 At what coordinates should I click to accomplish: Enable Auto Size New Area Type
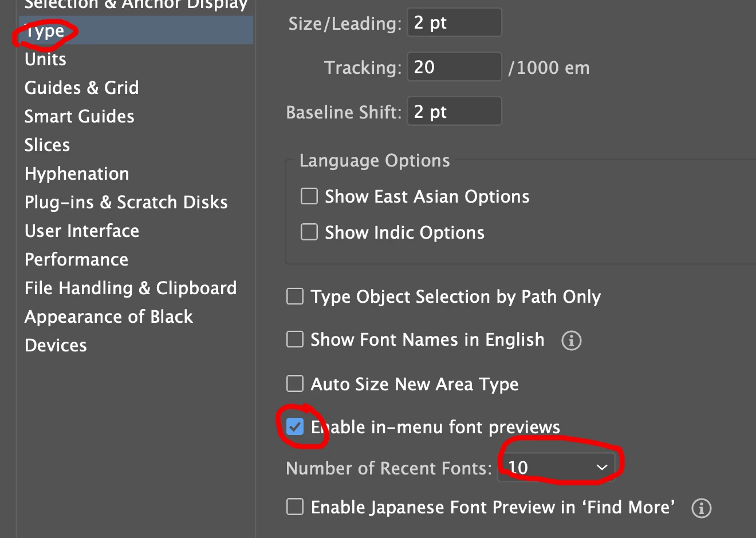[x=295, y=383]
